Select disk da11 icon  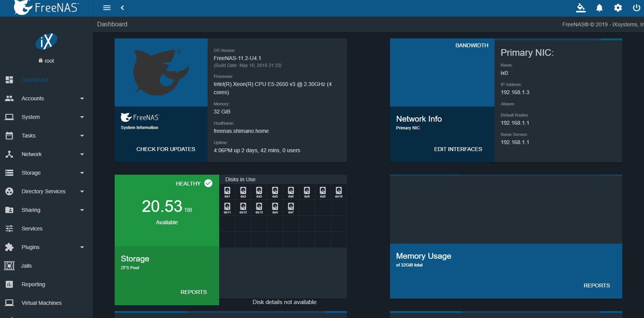pyautogui.click(x=227, y=208)
